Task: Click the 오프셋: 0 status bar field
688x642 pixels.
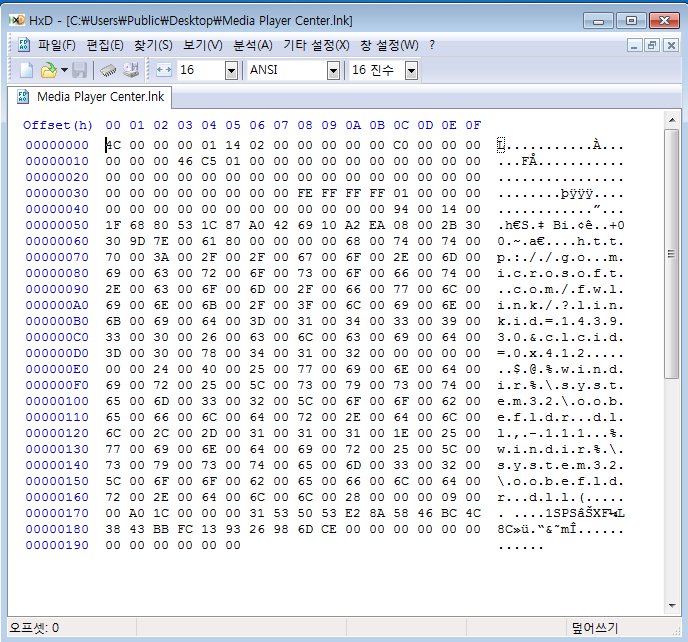Action: [x=72, y=628]
